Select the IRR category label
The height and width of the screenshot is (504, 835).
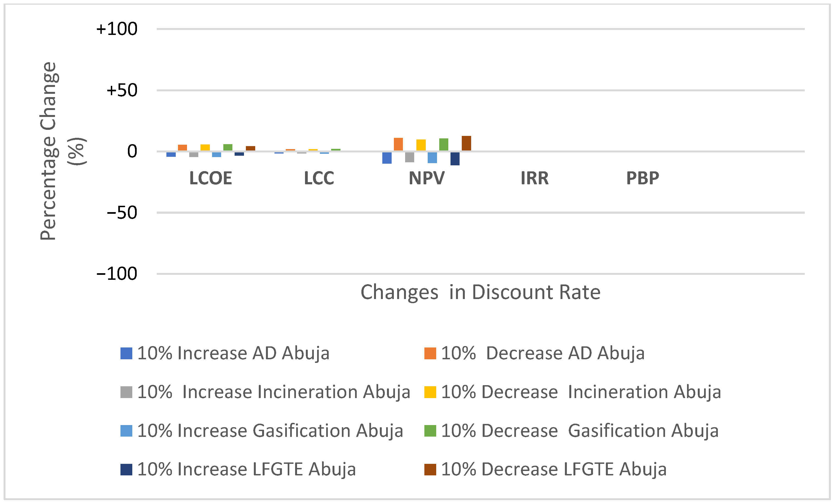click(534, 178)
